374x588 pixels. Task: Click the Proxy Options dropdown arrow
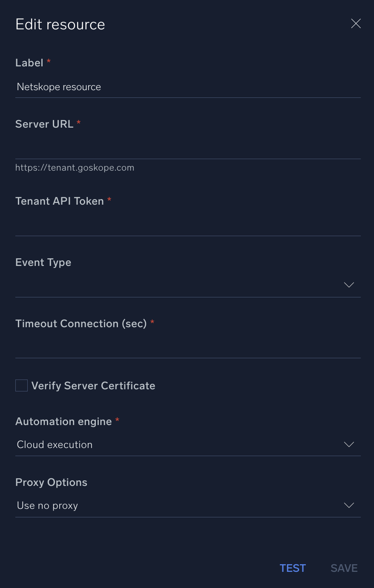tap(348, 505)
